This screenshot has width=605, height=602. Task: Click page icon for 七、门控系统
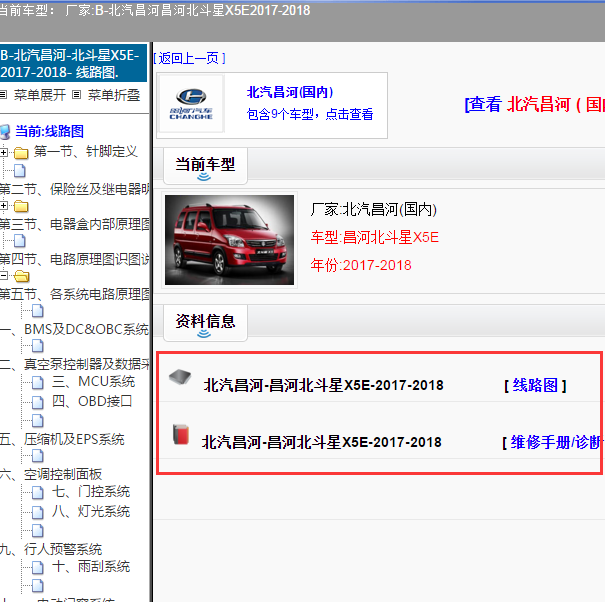point(37,492)
